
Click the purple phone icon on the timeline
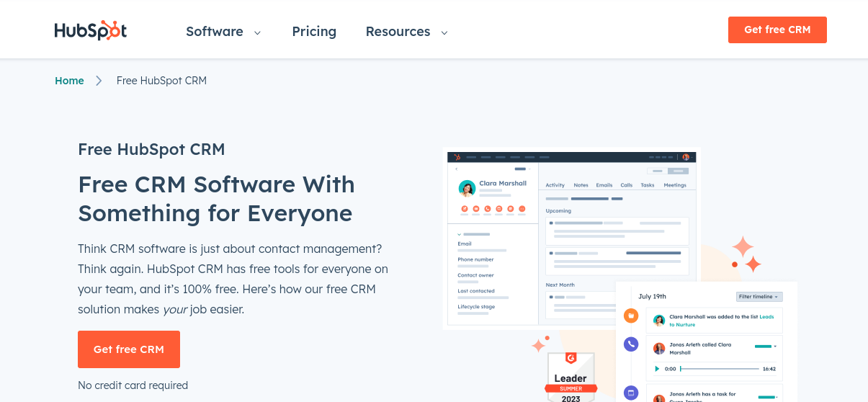click(x=631, y=344)
